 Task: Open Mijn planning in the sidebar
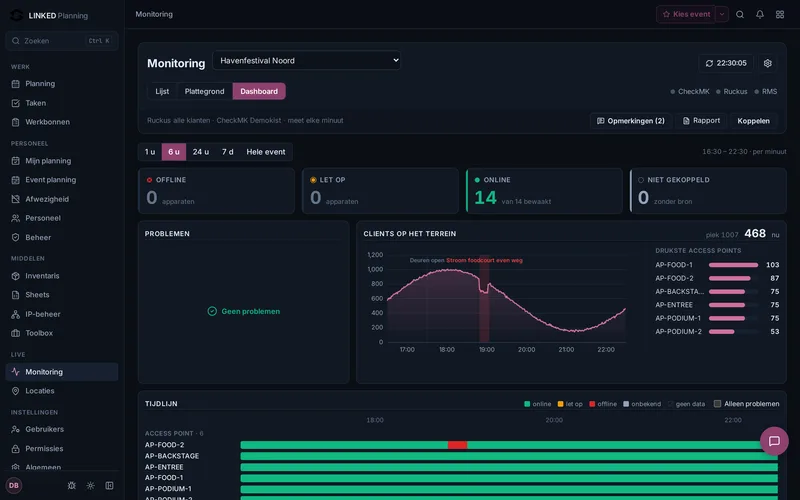(x=62, y=161)
